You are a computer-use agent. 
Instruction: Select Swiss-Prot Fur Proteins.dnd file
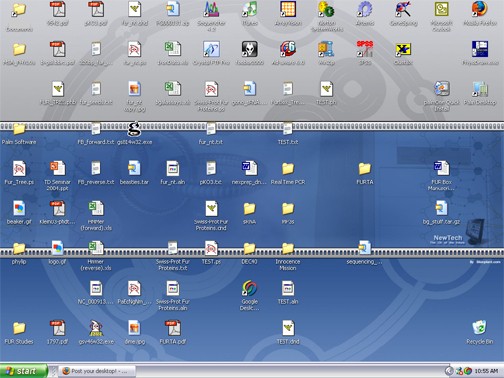coord(211,209)
